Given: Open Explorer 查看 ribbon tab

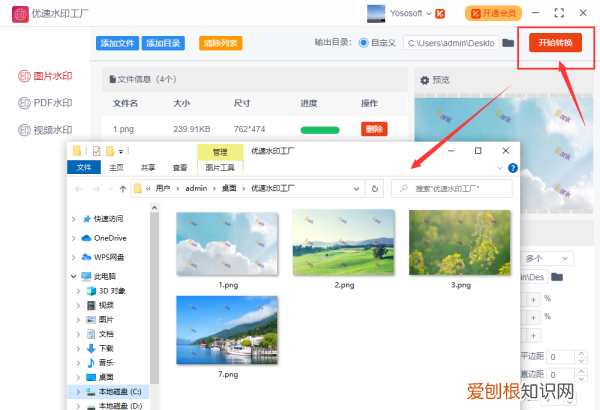Looking at the screenshot, I should (x=180, y=167).
